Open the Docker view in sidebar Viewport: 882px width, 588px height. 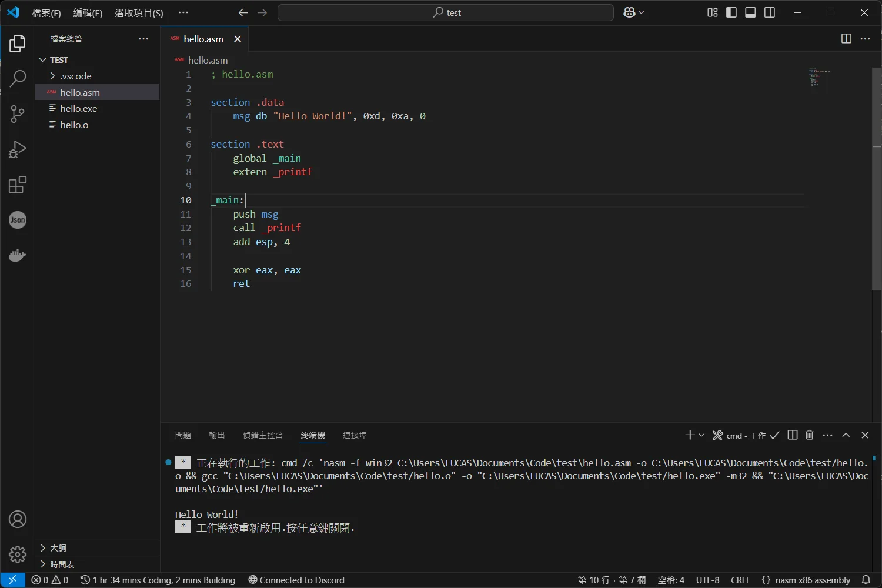(x=18, y=256)
